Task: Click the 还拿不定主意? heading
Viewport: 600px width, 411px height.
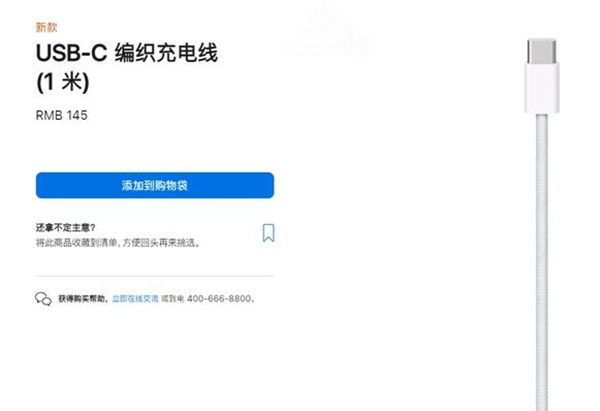Action: [65, 228]
